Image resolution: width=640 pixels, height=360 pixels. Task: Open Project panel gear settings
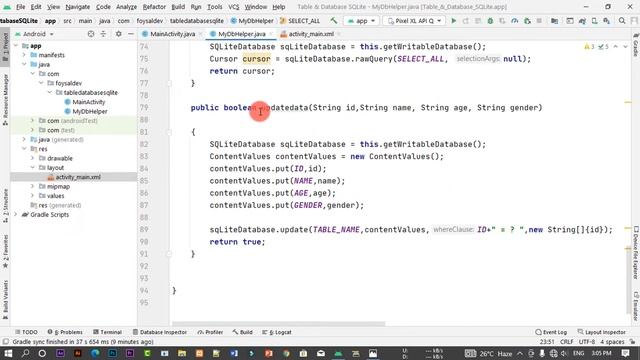[x=118, y=34]
